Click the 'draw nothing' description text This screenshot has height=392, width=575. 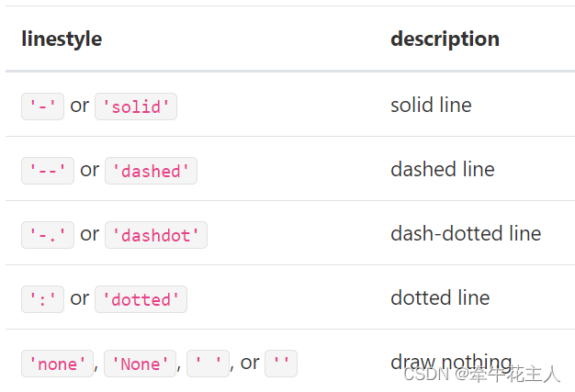[451, 361]
